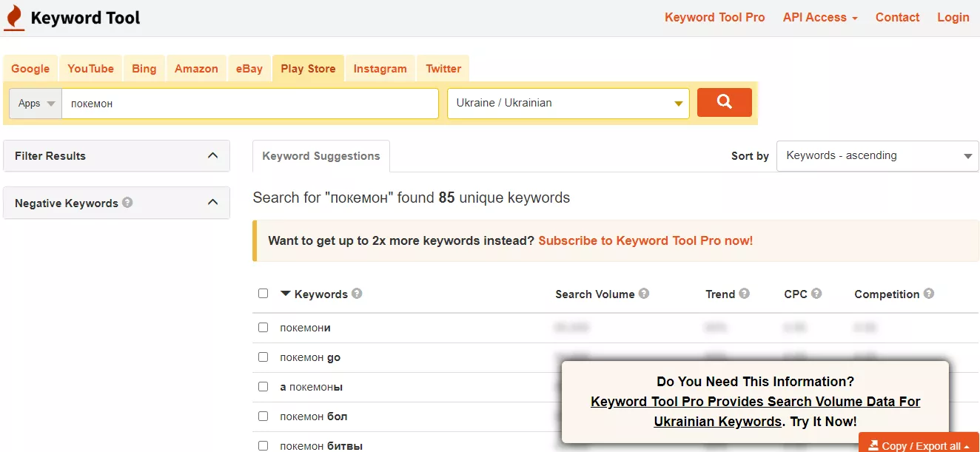Click help icon beside Competition header
This screenshot has width=980, height=452.
click(x=929, y=294)
